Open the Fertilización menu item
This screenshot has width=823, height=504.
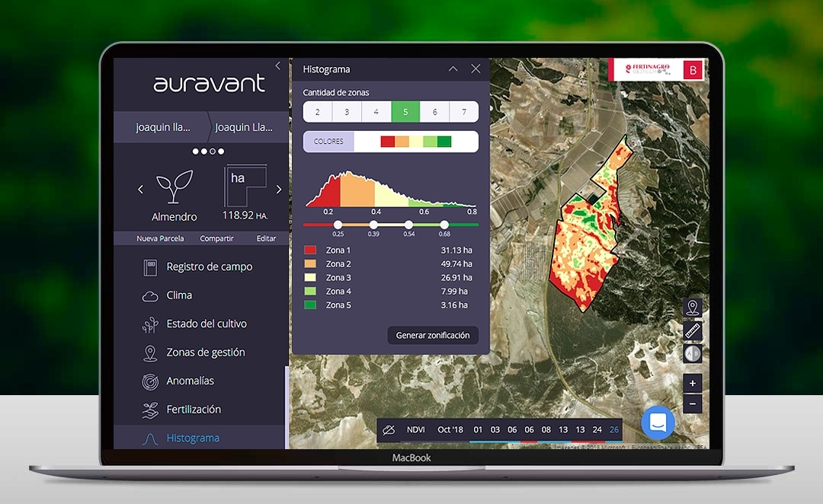pos(193,409)
